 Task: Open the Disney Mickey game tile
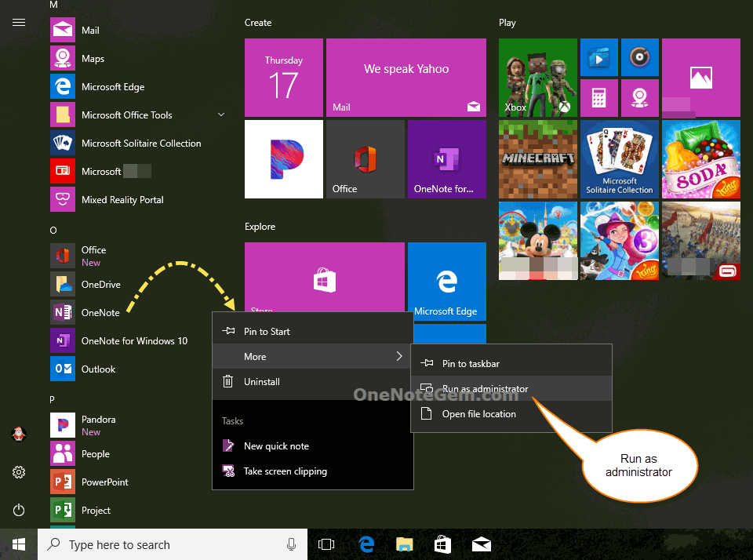(x=538, y=241)
